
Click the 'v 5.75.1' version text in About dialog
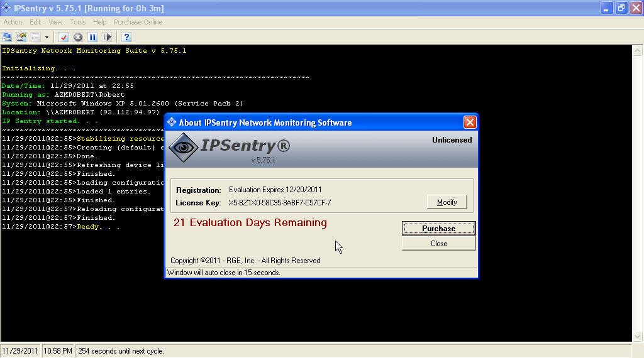[x=264, y=160]
